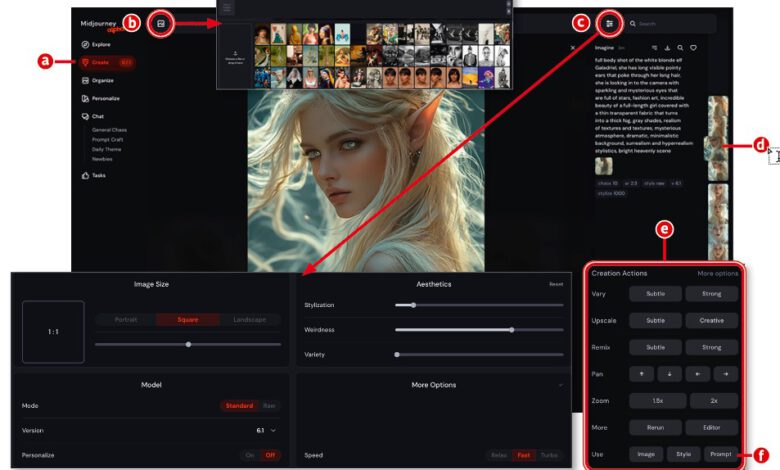The height and width of the screenshot is (470, 780).
Task: Click the Stylization slider handle
Action: coord(413,305)
